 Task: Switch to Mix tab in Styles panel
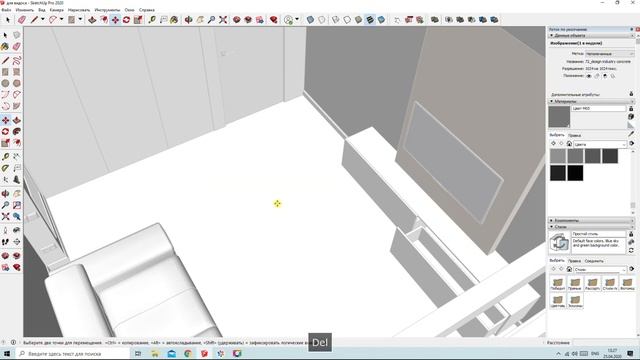pyautogui.click(x=594, y=260)
